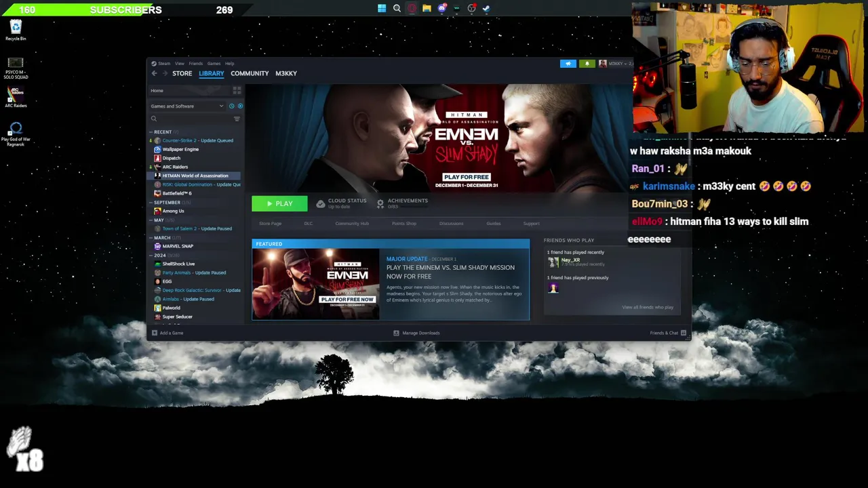Open the Guides link

(x=494, y=224)
